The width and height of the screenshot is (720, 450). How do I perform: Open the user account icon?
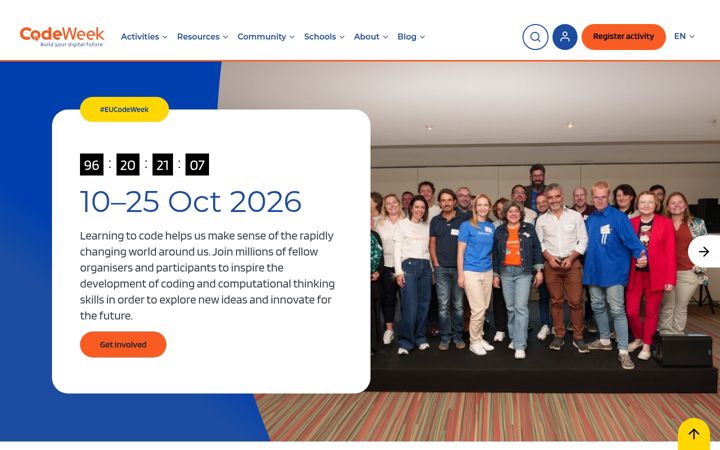pyautogui.click(x=565, y=37)
